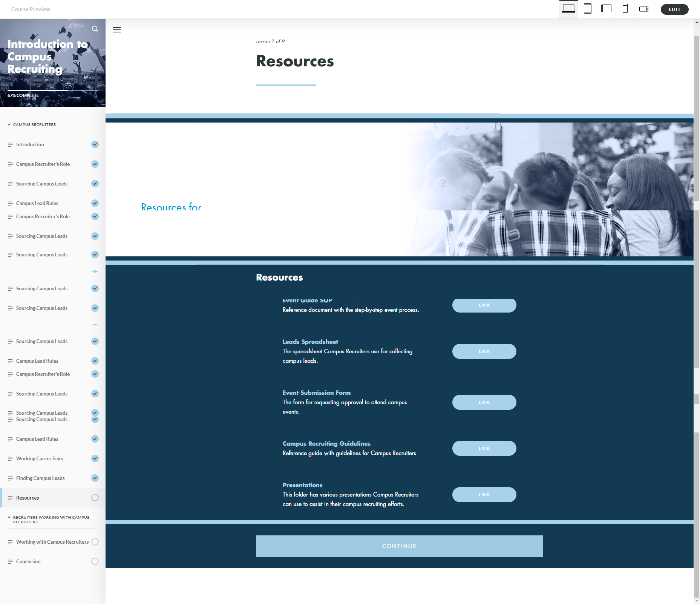The image size is (700, 604).
Task: Click the Course Preview label
Action: tap(31, 9)
